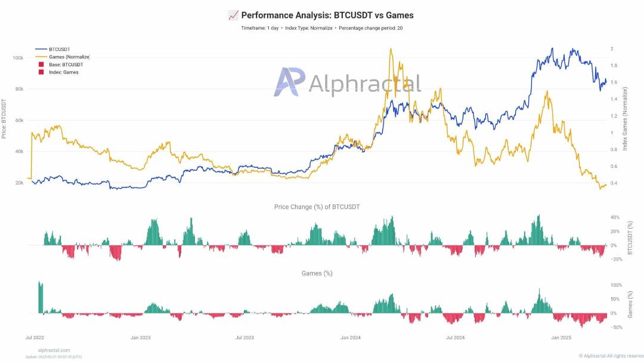Click the Price Change (%) of BTCUSDT heading
Viewport: 644px width, 363px height.
(x=317, y=207)
